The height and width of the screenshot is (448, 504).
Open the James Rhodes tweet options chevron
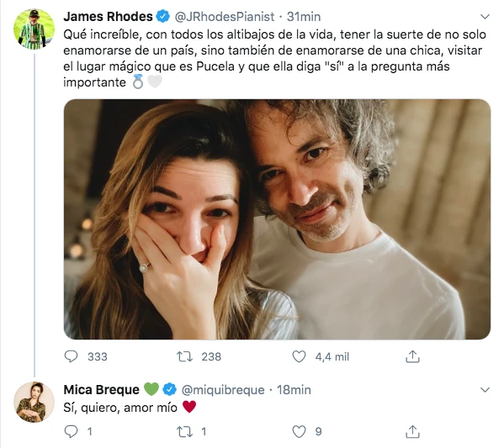coord(485,16)
